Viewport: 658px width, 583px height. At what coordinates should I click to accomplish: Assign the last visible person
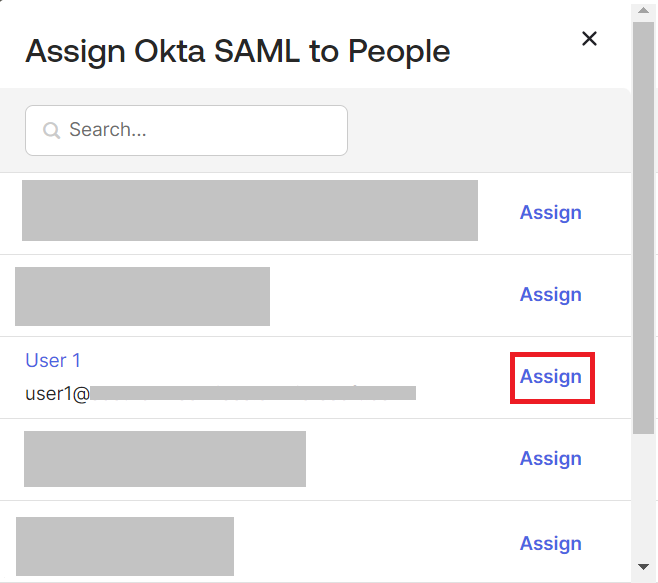pos(550,544)
